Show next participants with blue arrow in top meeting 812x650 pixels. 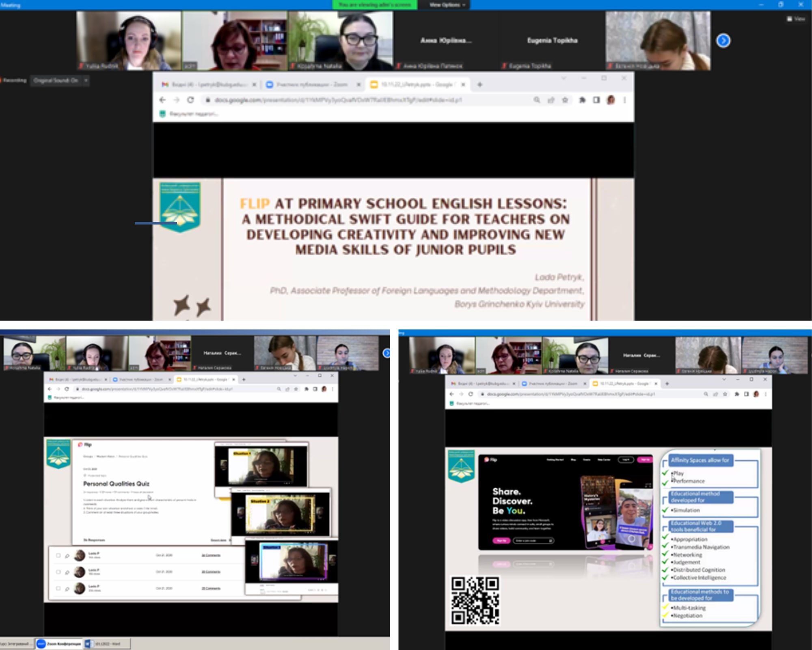click(723, 41)
